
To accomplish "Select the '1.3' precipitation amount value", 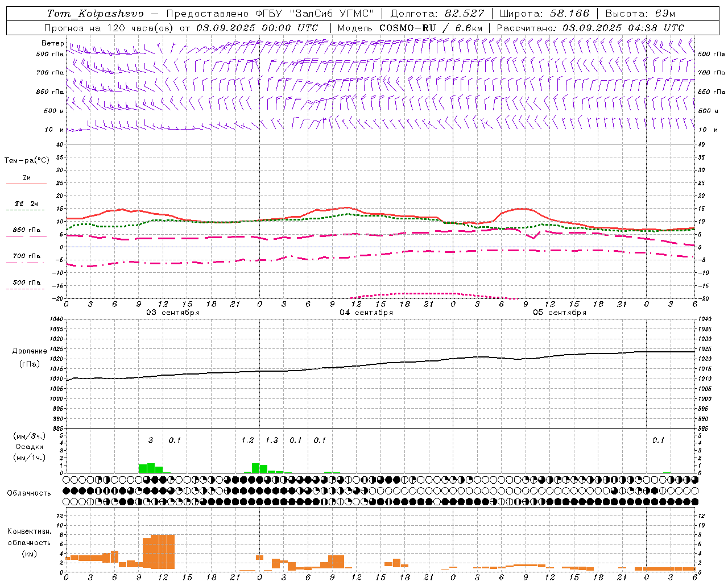I will pos(272,440).
